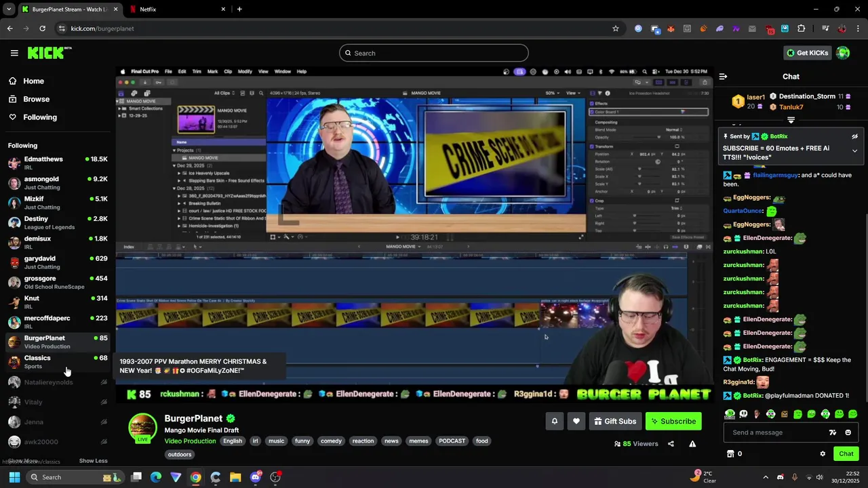This screenshot has height=488, width=868.
Task: Send message with green Chat button
Action: [846, 454]
